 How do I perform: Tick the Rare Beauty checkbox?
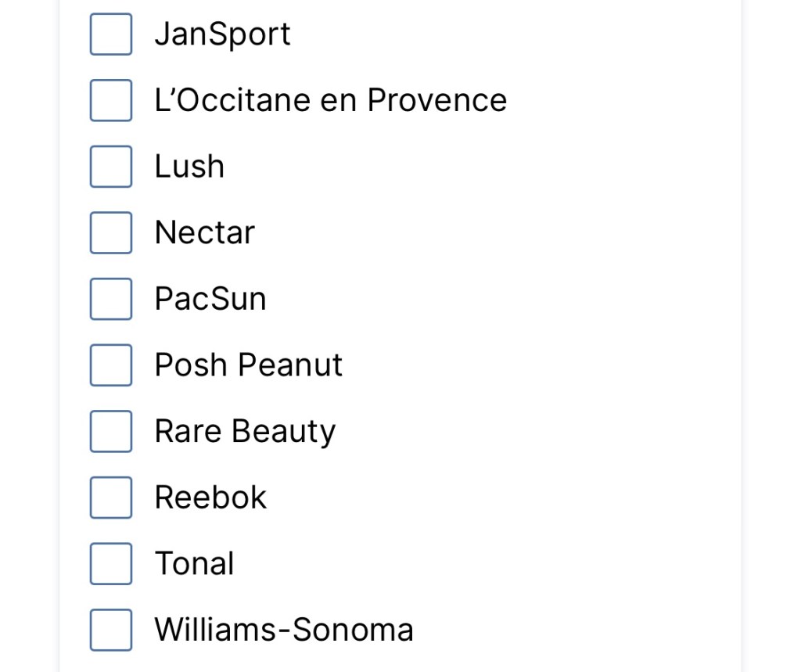(x=111, y=431)
